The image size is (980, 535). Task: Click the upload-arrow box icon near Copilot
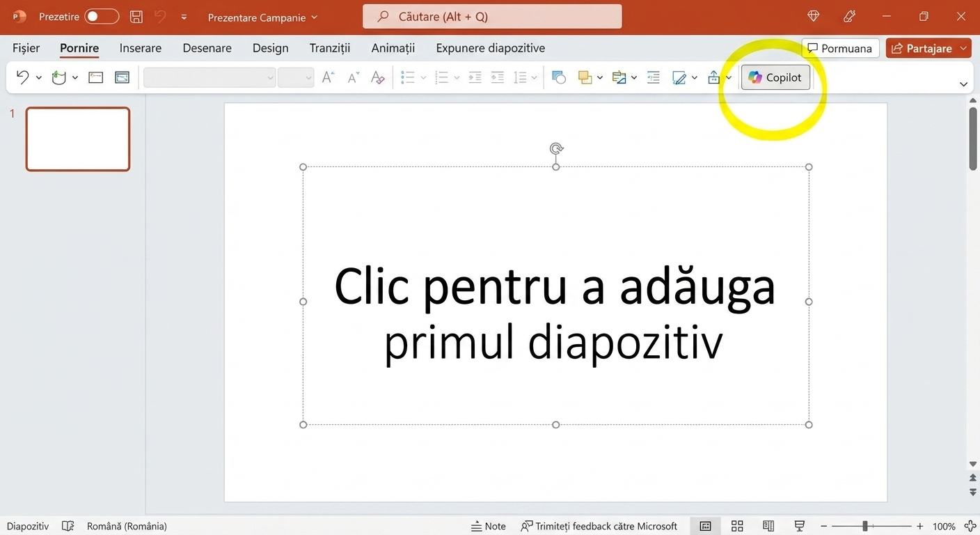coord(713,77)
